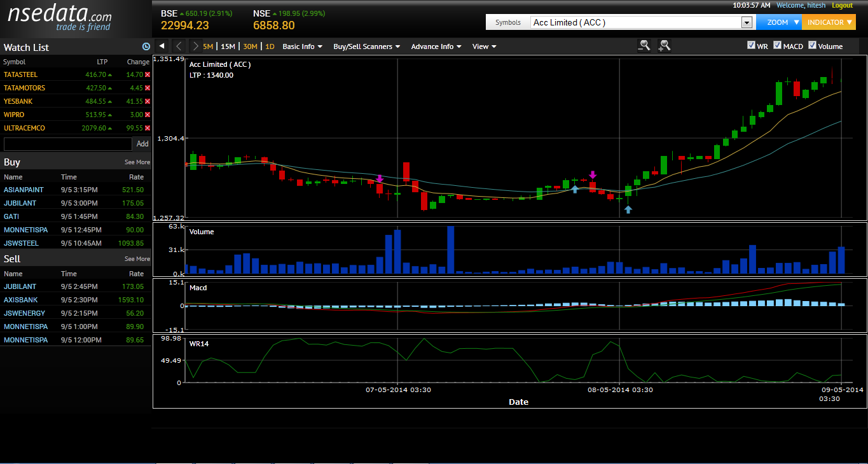The image size is (868, 464).
Task: Click the BSE index value 22994.23
Action: 184,25
